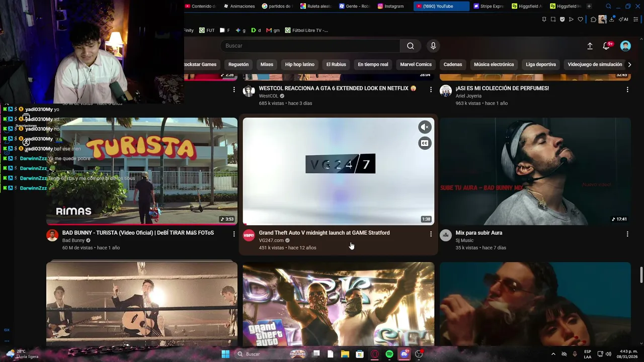
Task: Toggle captions on the VG247 preview
Action: pos(425,143)
